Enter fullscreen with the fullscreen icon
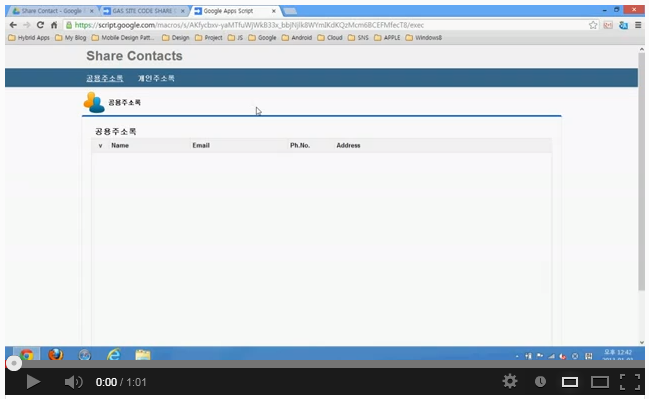 (x=630, y=382)
